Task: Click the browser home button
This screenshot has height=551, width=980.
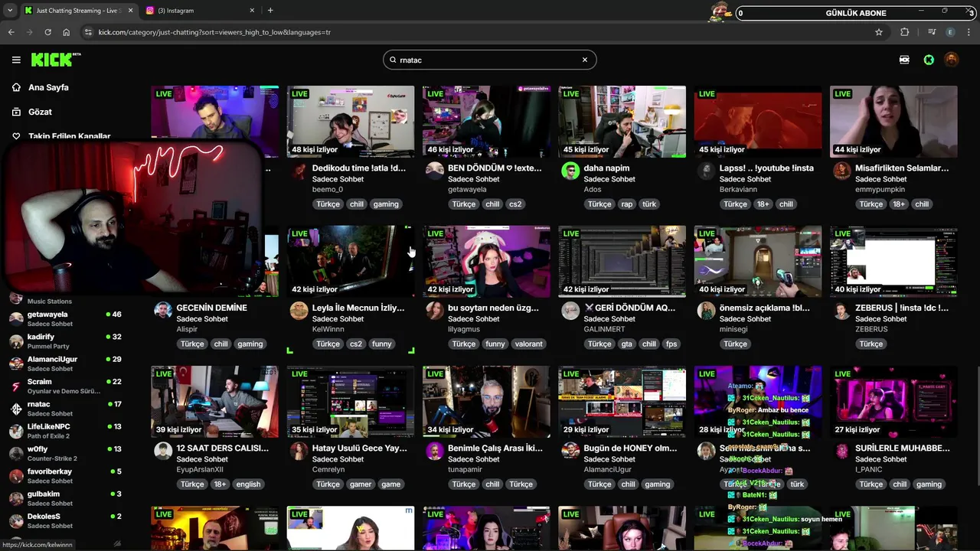Action: [66, 32]
